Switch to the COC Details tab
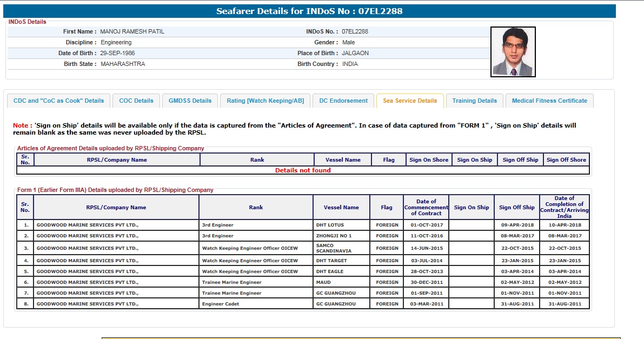This screenshot has height=339, width=644. pyautogui.click(x=136, y=101)
